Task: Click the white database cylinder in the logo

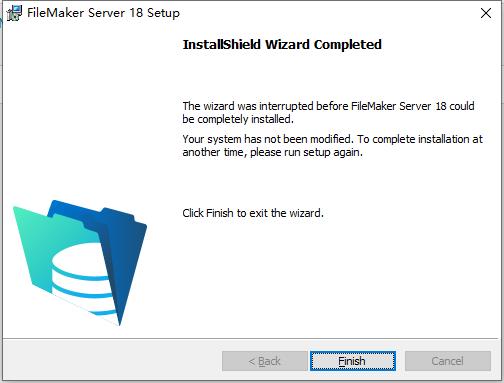Action: pos(83,278)
